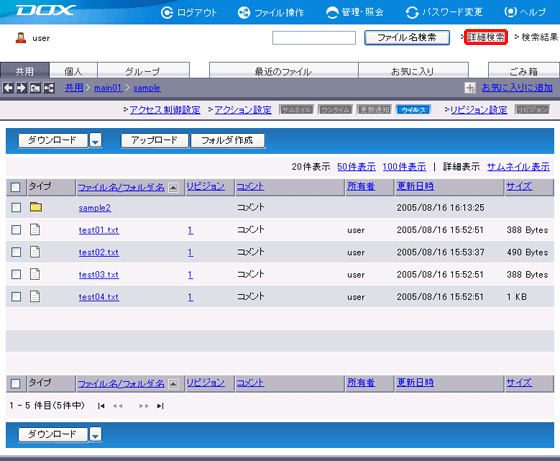This screenshot has height=461, width=560.
Task: Switch to the 共用 tab
Action: pos(25,71)
